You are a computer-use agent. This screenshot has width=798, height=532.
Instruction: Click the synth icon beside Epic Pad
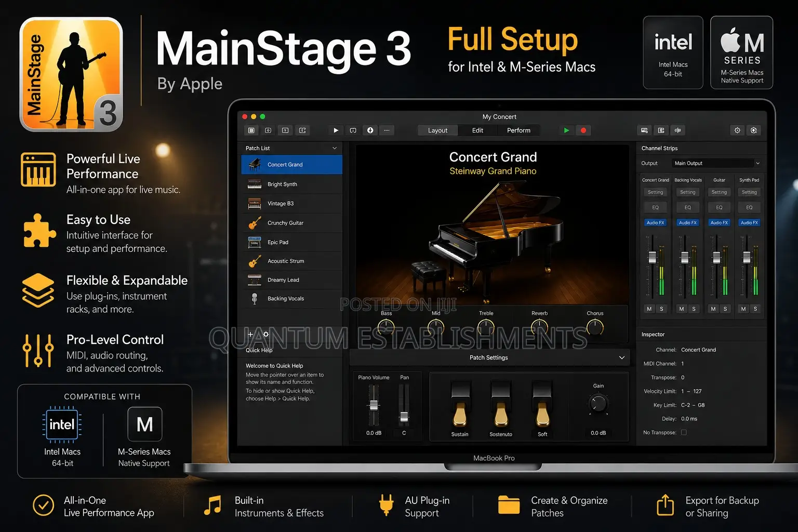click(255, 242)
